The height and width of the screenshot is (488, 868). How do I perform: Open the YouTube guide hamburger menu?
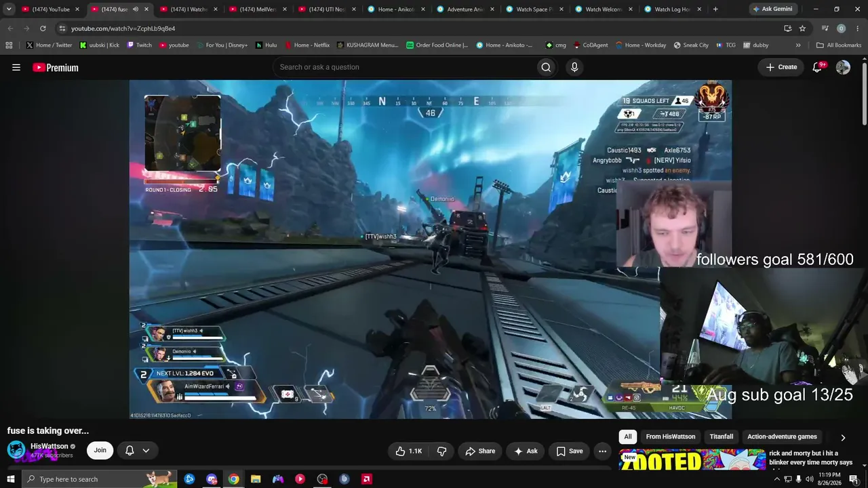pyautogui.click(x=16, y=67)
